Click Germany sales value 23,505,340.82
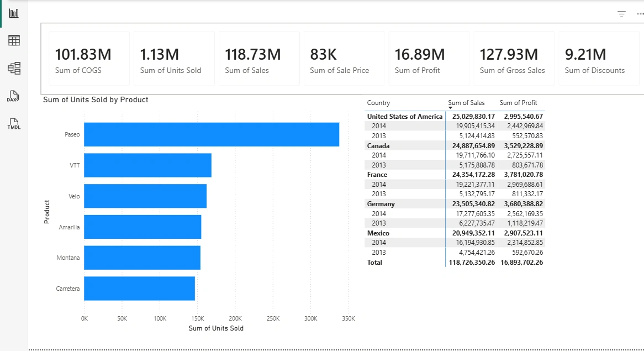Screen dimensions: 644x351 tap(473, 204)
